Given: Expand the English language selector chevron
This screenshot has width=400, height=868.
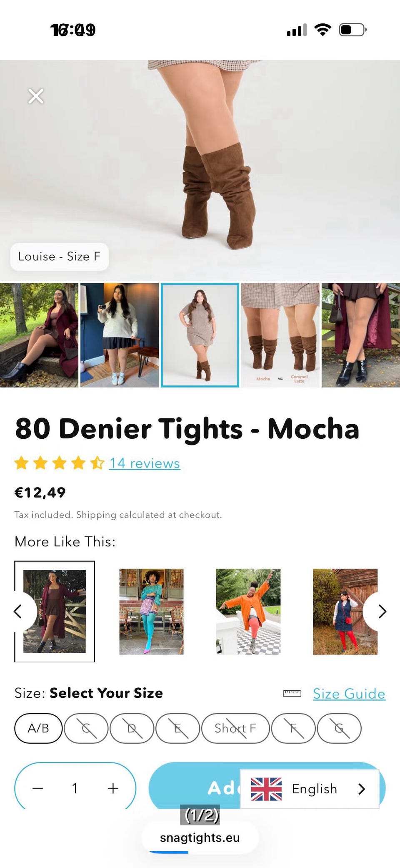Looking at the screenshot, I should click(x=362, y=789).
